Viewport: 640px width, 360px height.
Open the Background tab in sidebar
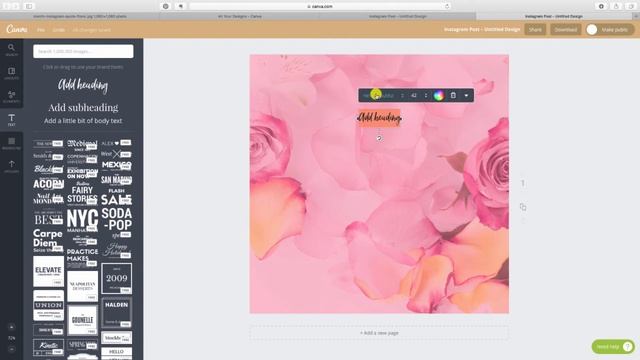point(11,143)
